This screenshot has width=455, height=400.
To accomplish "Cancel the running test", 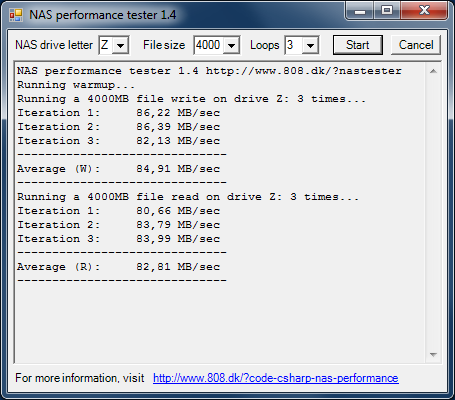I will 416,45.
